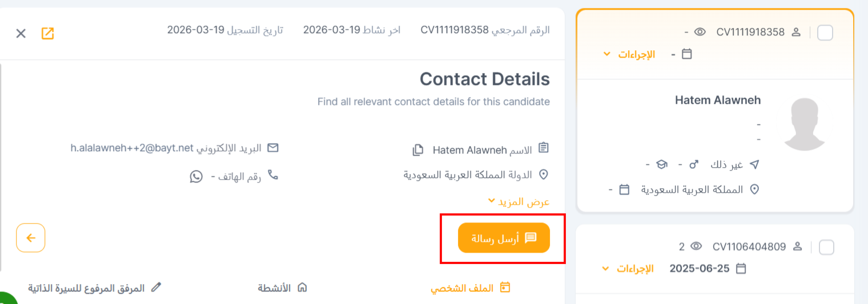
Task: Click the orange back arrow button
Action: pos(31,238)
